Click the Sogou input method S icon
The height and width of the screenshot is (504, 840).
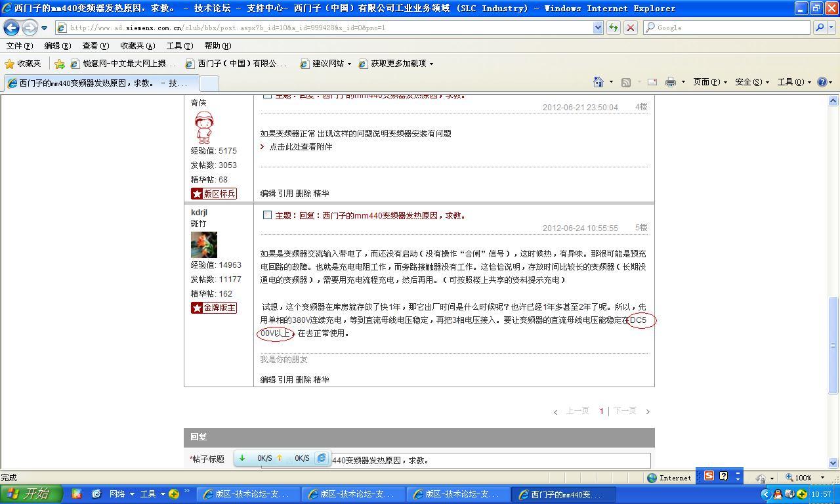click(709, 476)
